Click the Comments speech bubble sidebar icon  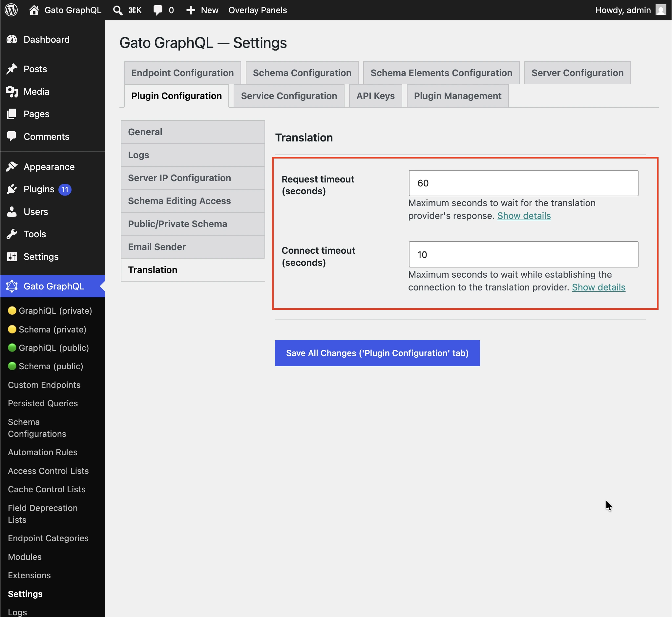[x=12, y=136]
